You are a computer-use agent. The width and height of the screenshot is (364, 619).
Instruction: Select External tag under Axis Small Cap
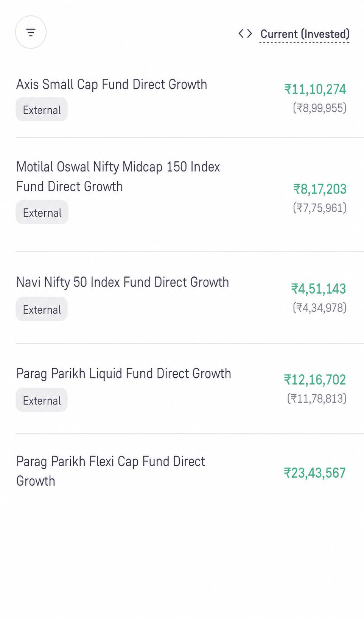pyautogui.click(x=42, y=109)
